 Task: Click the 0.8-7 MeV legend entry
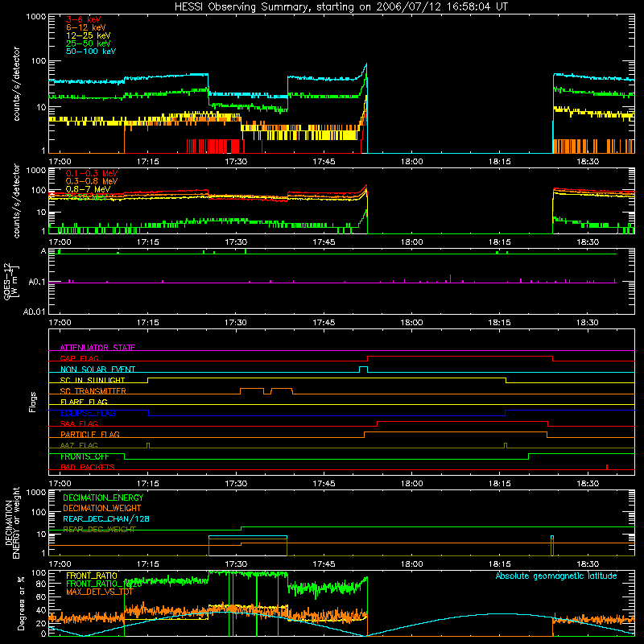coord(88,189)
